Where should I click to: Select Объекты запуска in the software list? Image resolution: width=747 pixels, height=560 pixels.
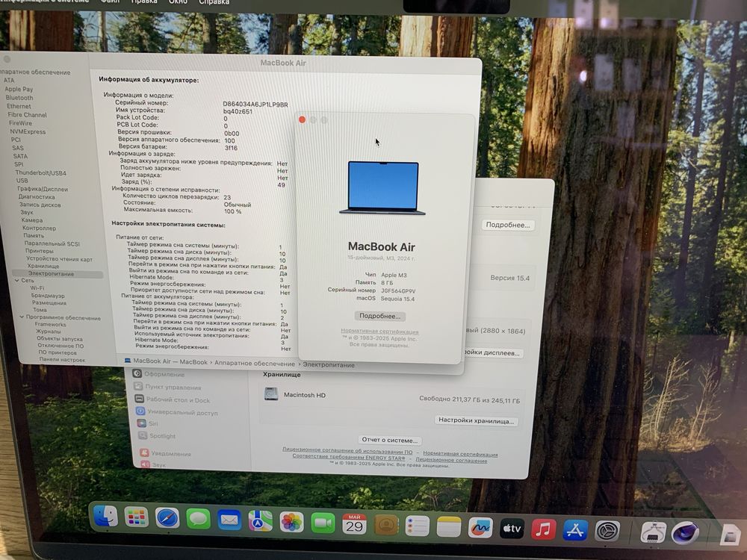60,338
